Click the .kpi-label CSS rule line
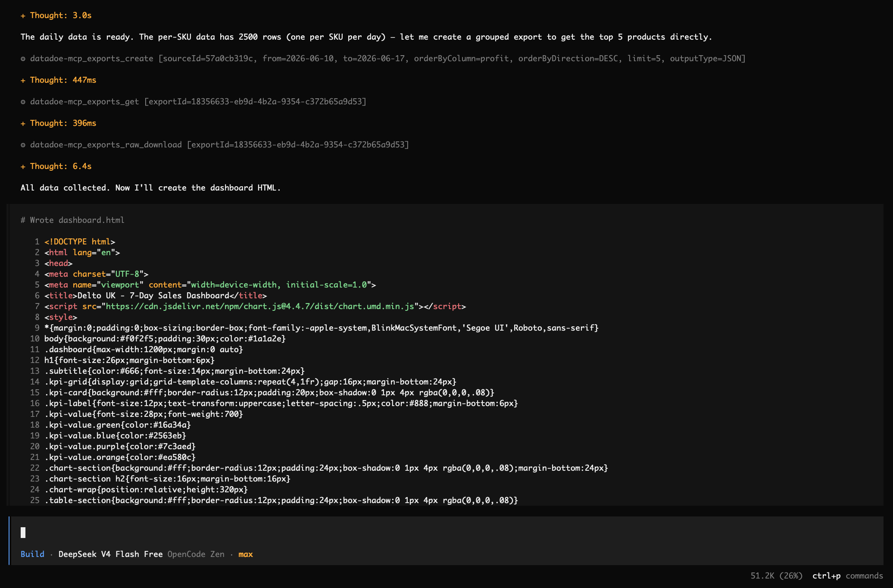 (x=281, y=403)
